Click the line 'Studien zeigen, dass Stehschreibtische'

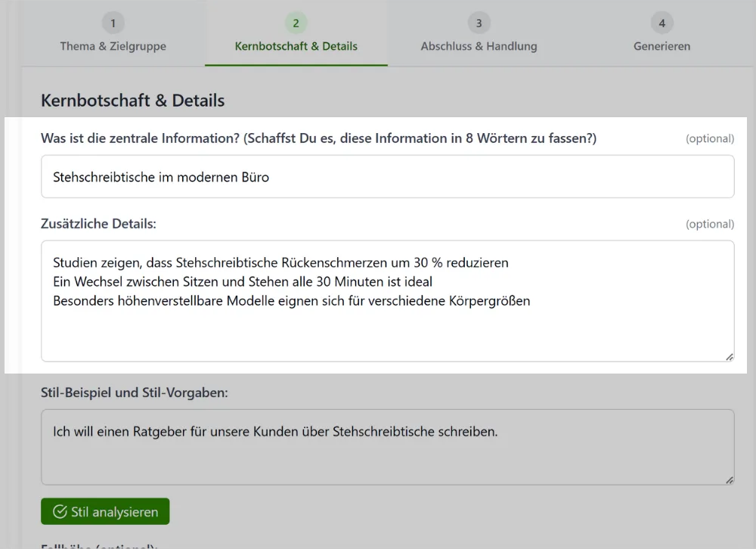(x=280, y=263)
